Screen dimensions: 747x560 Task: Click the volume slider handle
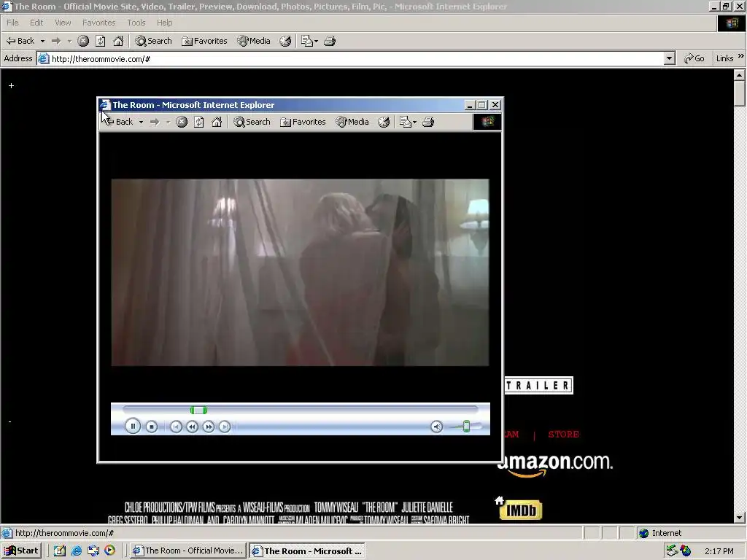click(x=466, y=426)
